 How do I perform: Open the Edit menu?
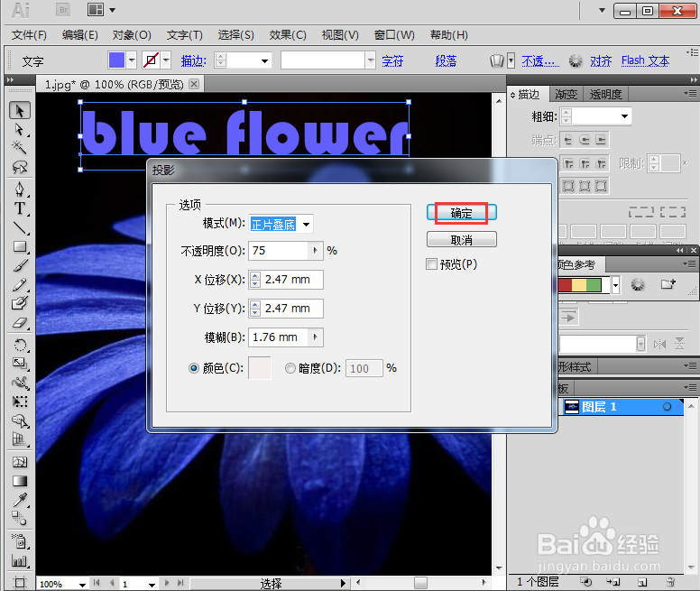[x=80, y=35]
